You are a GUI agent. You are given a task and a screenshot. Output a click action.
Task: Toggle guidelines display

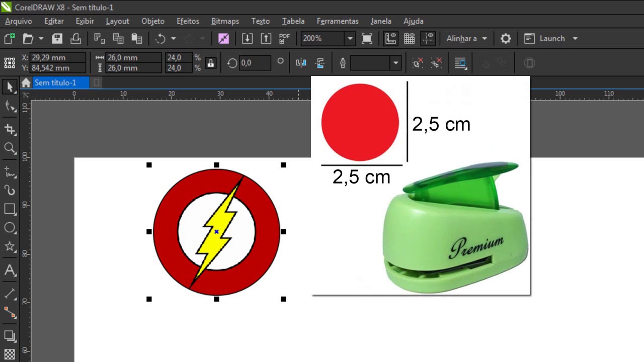pyautogui.click(x=428, y=38)
